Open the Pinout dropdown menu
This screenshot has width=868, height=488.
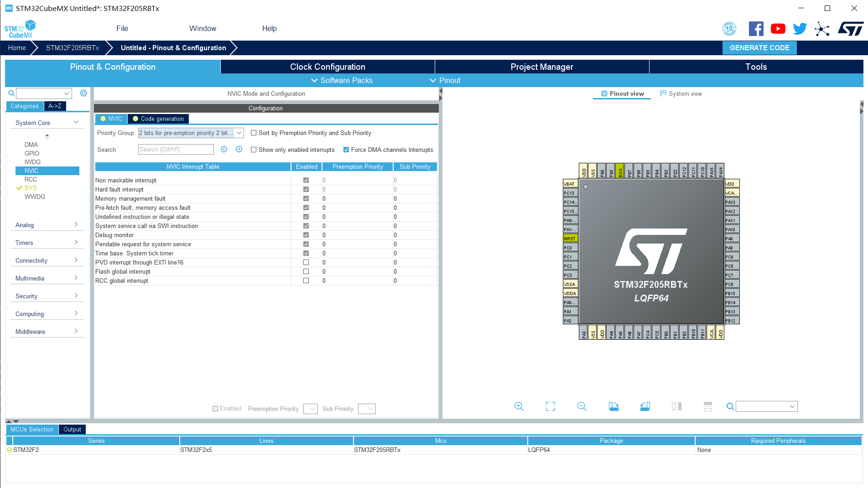click(445, 80)
